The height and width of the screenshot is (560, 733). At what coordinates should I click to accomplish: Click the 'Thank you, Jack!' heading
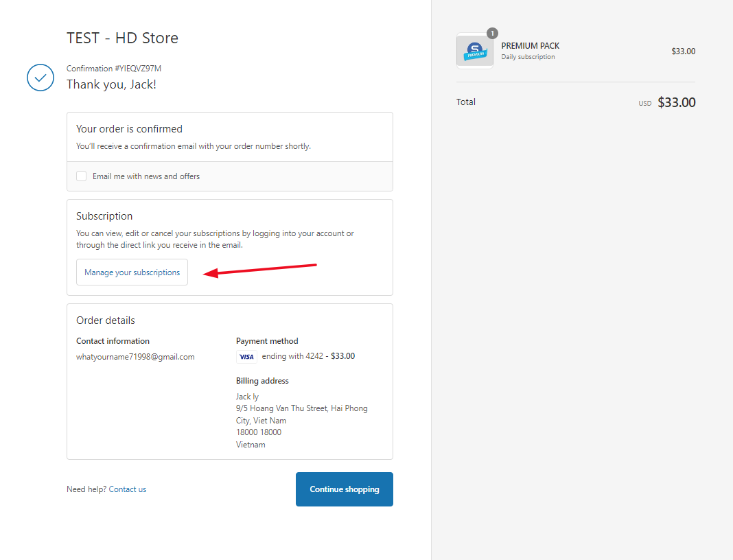click(111, 84)
